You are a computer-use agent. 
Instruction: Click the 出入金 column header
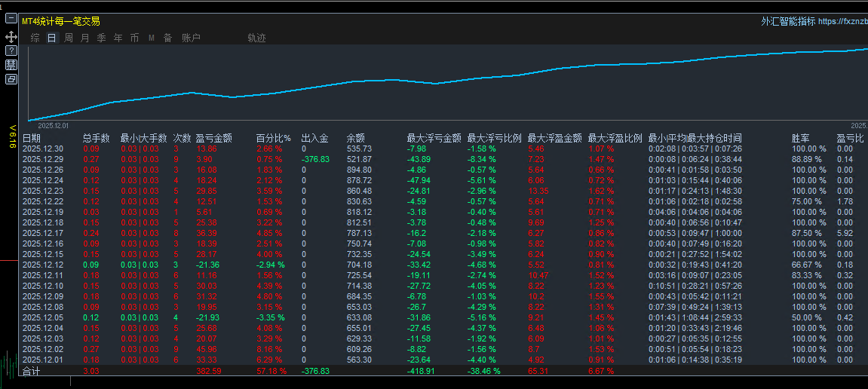[315, 138]
